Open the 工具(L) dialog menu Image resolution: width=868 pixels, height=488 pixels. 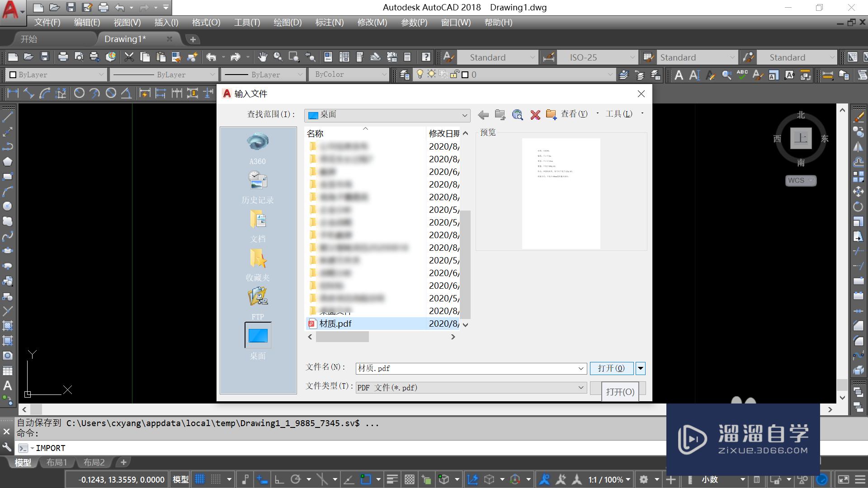click(x=619, y=114)
